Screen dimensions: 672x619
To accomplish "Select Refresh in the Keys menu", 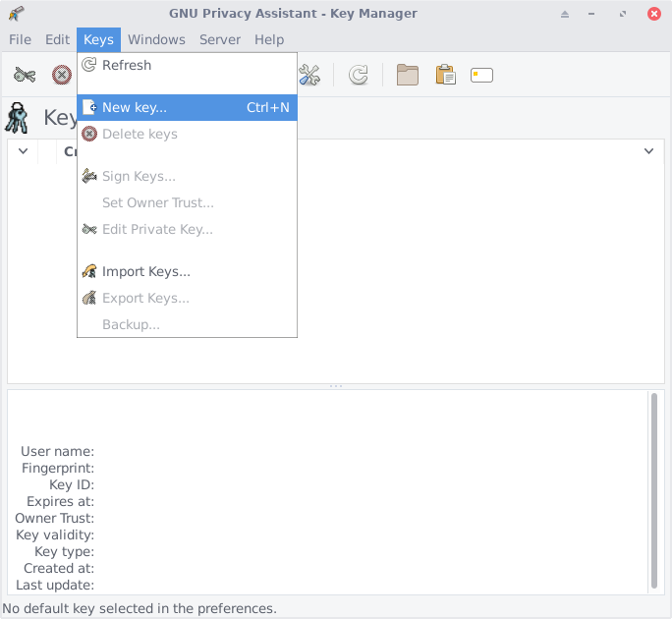I will 127,65.
